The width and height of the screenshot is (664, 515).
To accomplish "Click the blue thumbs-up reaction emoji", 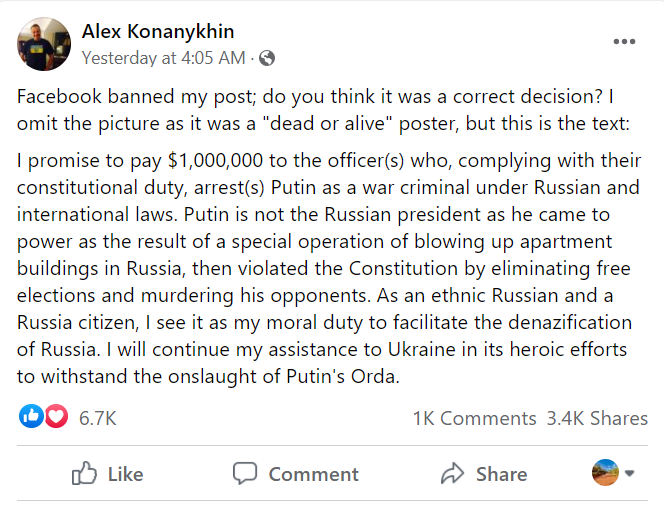I will tap(32, 418).
